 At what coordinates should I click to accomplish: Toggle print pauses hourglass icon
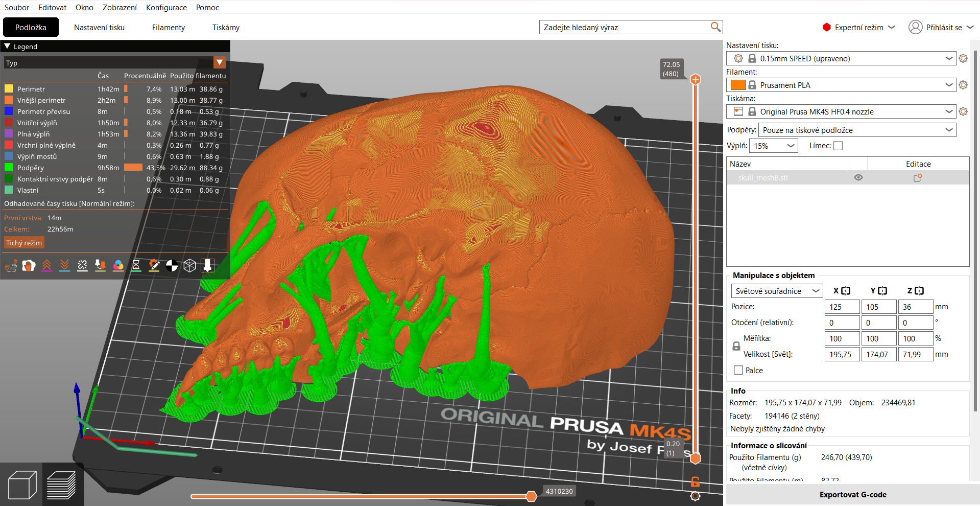pyautogui.click(x=136, y=266)
